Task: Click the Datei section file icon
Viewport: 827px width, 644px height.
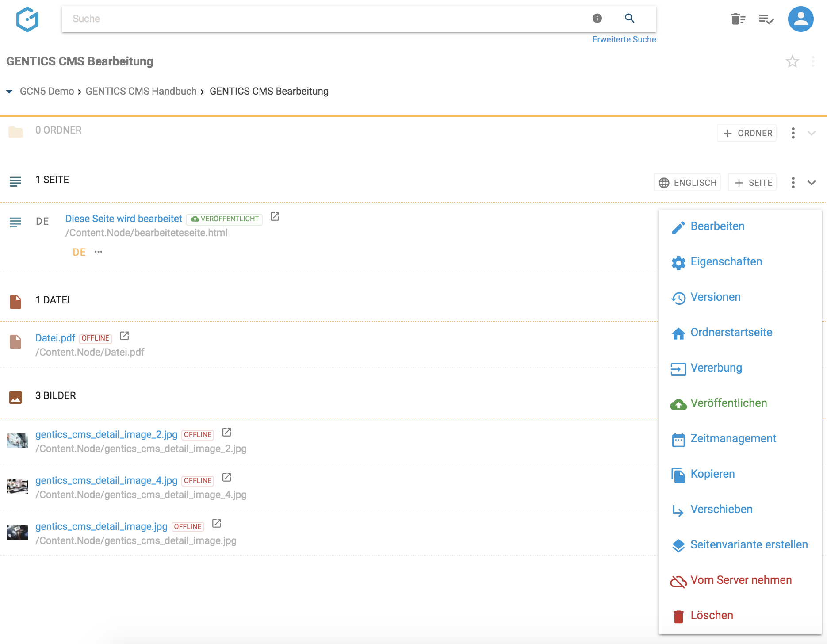Action: (x=15, y=302)
